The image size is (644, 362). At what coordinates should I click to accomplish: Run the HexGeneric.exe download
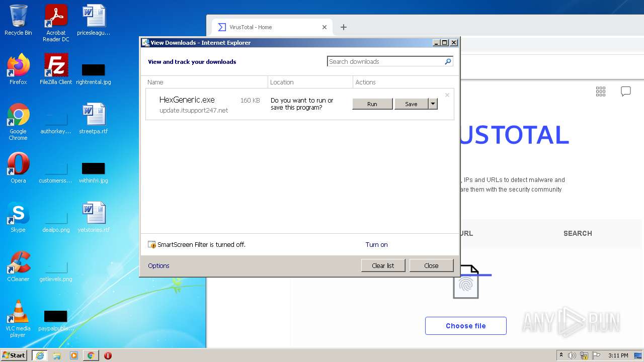pyautogui.click(x=372, y=104)
